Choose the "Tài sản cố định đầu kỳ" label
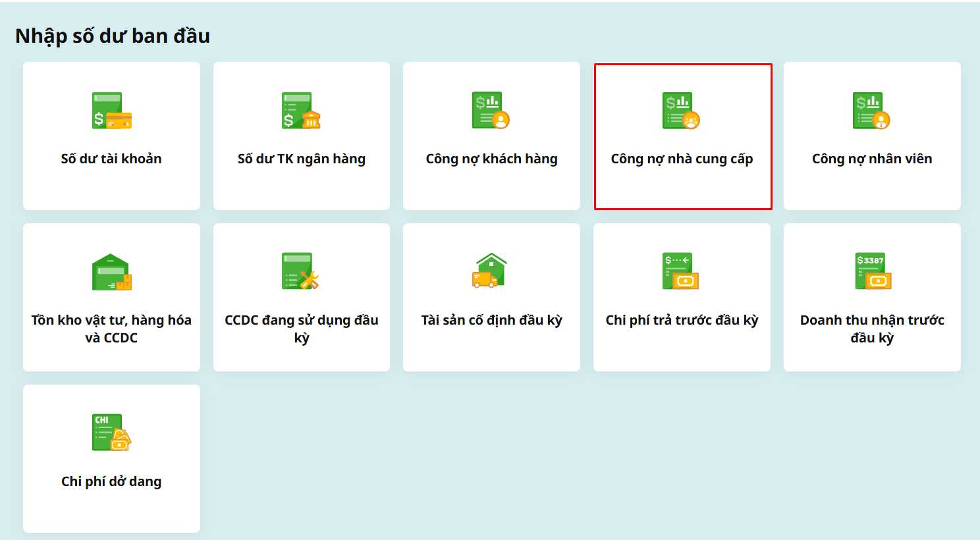 point(492,320)
